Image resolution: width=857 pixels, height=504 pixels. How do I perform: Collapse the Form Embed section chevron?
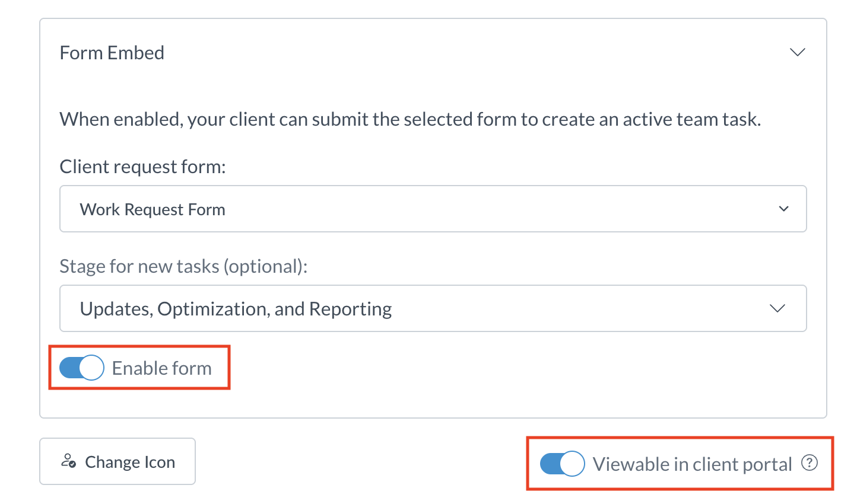(x=797, y=52)
